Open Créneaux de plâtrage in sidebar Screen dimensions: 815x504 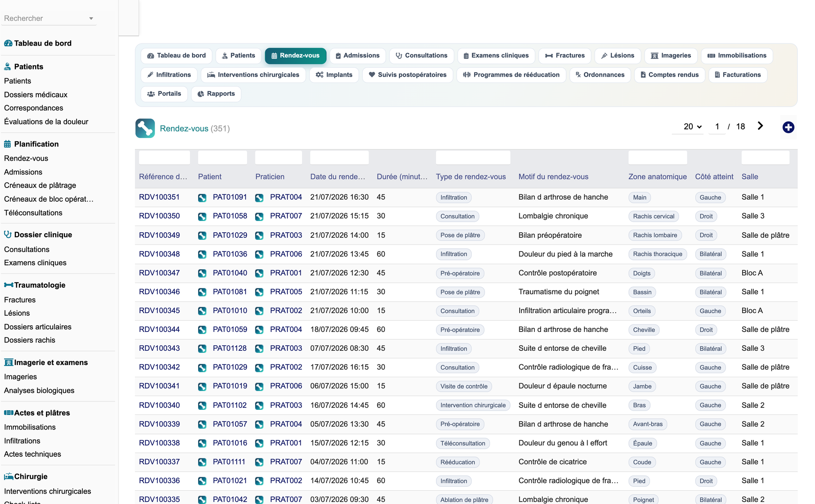[x=40, y=185]
